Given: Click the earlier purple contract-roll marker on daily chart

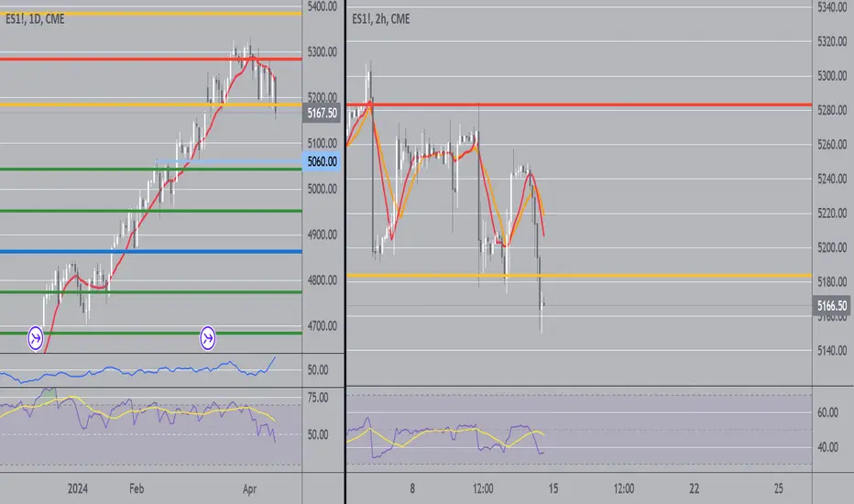Looking at the screenshot, I should [36, 338].
